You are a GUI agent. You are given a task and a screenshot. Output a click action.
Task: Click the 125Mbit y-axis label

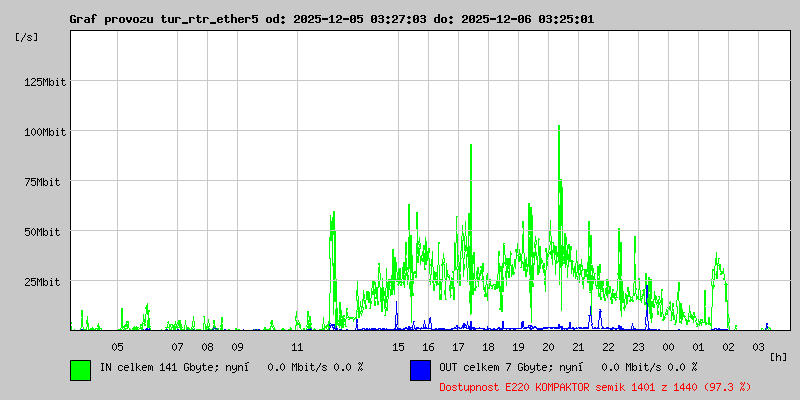[45, 82]
